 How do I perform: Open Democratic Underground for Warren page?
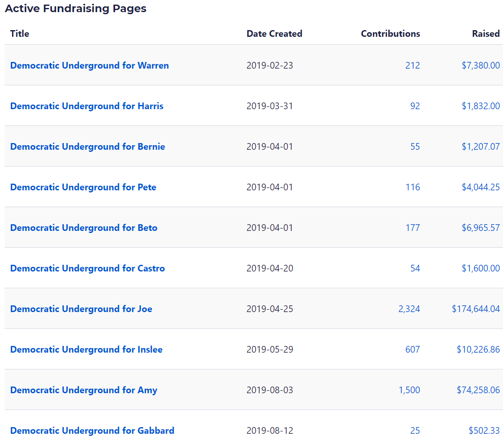(89, 65)
